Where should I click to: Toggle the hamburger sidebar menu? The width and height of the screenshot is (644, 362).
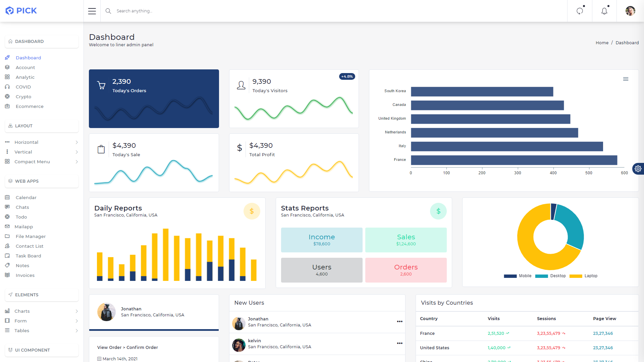92,11
